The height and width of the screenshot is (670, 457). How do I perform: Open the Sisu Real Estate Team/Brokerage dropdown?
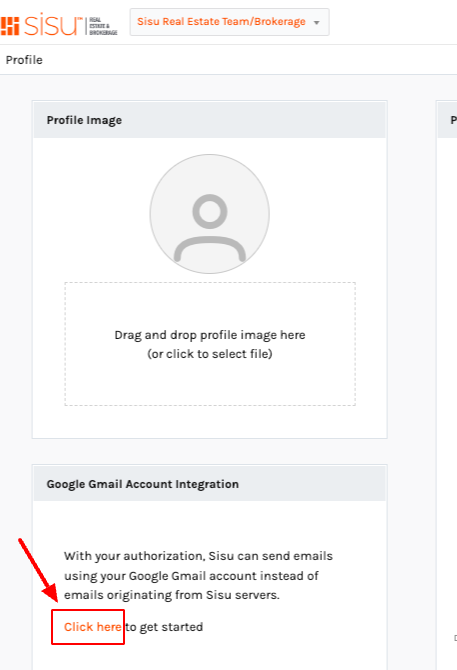(x=229, y=22)
